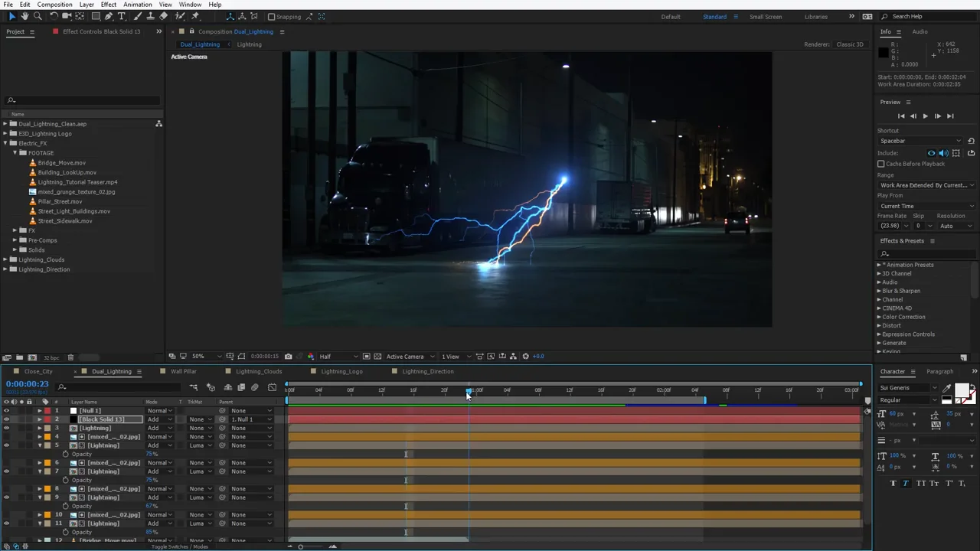Expand the Blur & Sharpen effects category
Screen dimensions: 980x551
click(879, 291)
